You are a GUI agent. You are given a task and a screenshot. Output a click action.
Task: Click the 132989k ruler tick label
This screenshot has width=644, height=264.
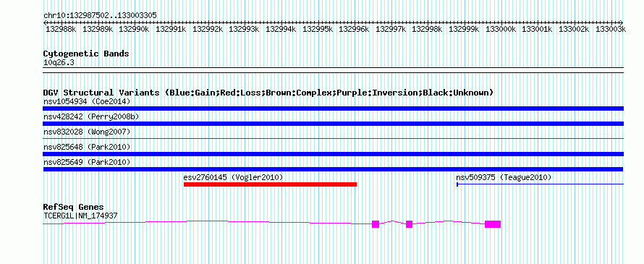98,29
